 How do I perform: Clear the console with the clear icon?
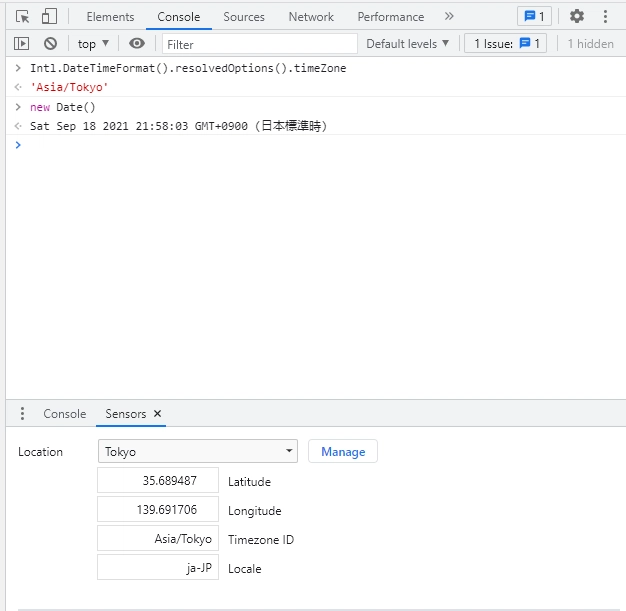(x=50, y=44)
